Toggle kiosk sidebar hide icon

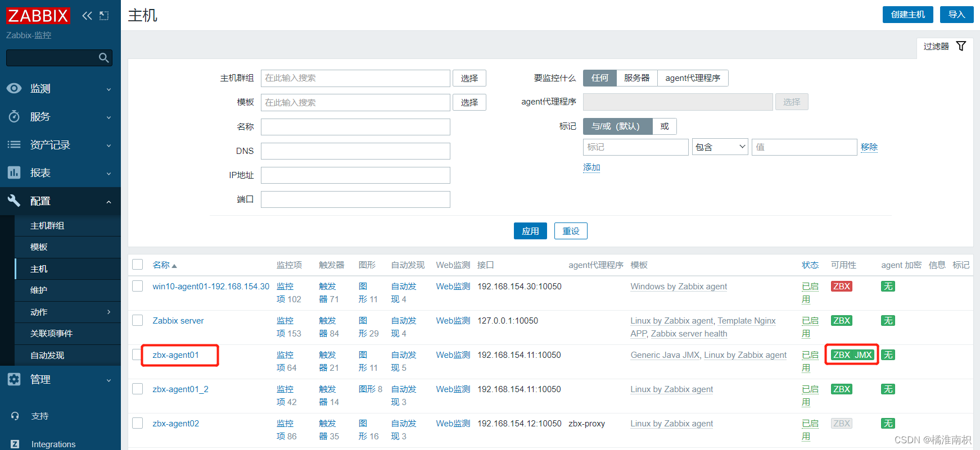point(104,16)
